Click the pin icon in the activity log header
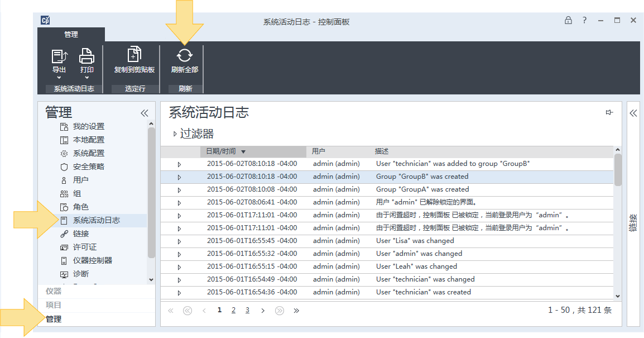This screenshot has width=644, height=338. [x=609, y=112]
